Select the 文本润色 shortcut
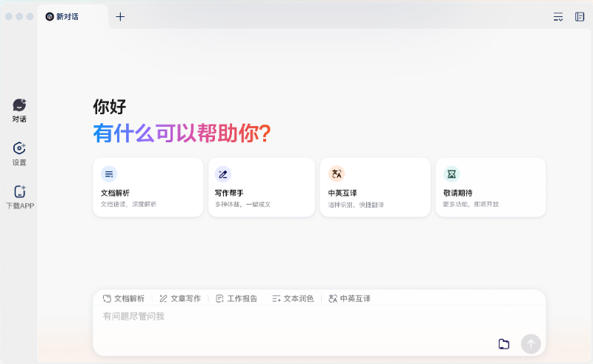593x364 pixels. click(293, 299)
